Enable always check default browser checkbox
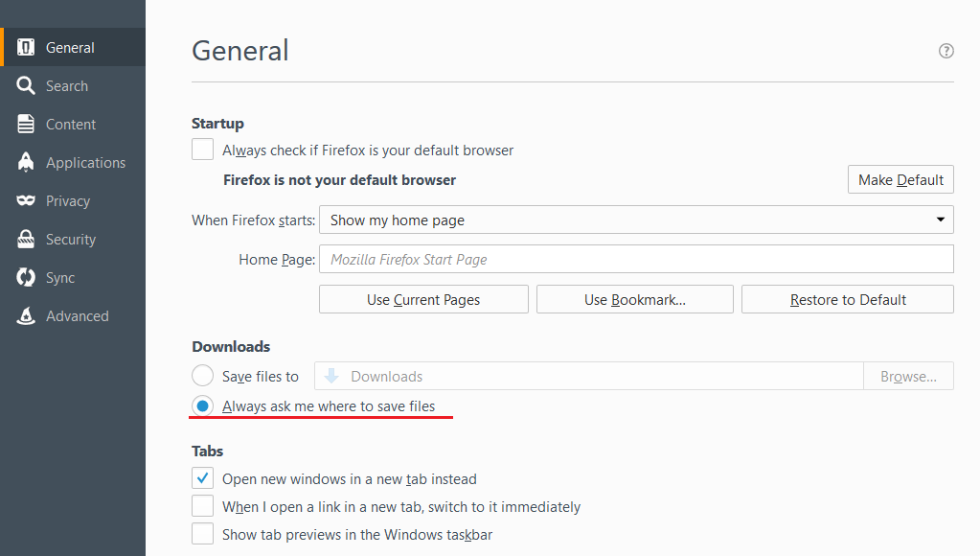 tap(202, 150)
